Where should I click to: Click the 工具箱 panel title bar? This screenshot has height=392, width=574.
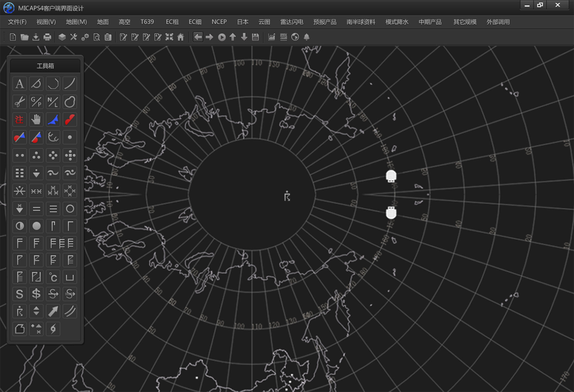point(45,66)
